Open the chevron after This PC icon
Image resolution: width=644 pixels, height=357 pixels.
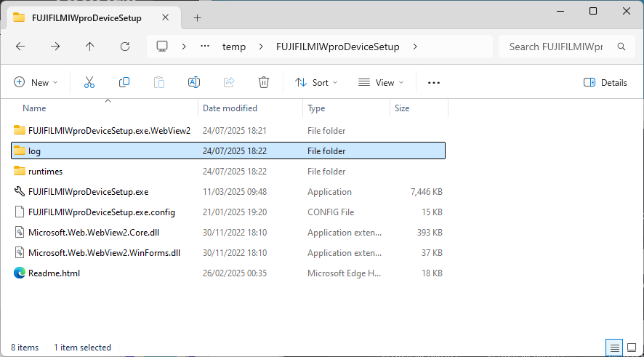pos(184,47)
